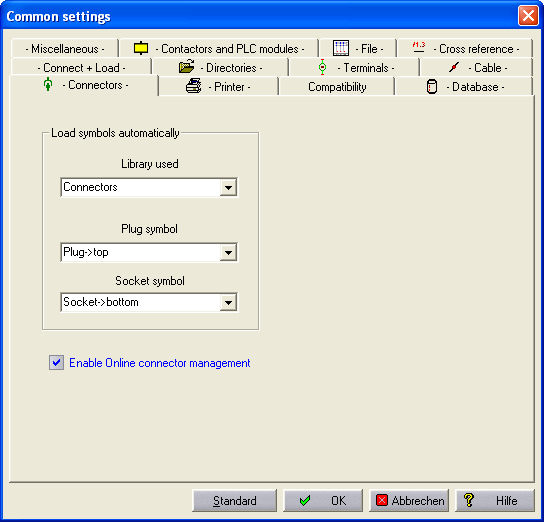Open the Plug symbol dropdown arrow
Image resolution: width=544 pixels, height=522 pixels.
click(228, 253)
